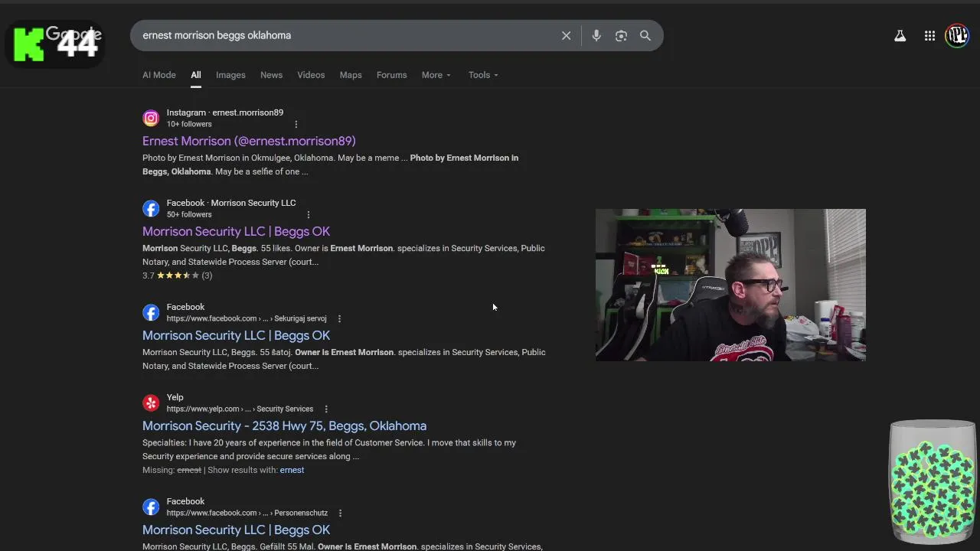
Task: Open the Google account profile avatar
Action: pos(957,35)
